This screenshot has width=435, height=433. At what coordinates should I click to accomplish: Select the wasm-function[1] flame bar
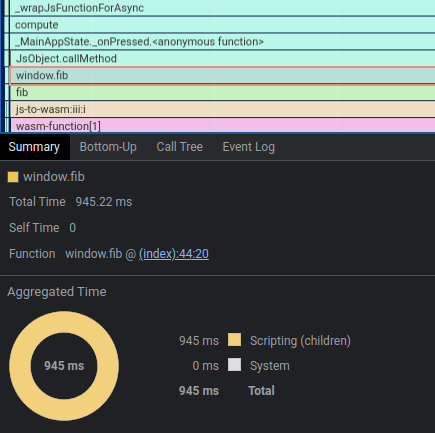(222, 126)
